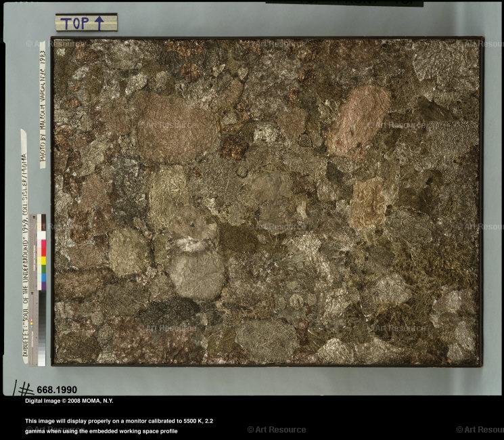This screenshot has width=504, height=440.
Task: Click the Dubuffet painting image
Action: click(x=267, y=202)
